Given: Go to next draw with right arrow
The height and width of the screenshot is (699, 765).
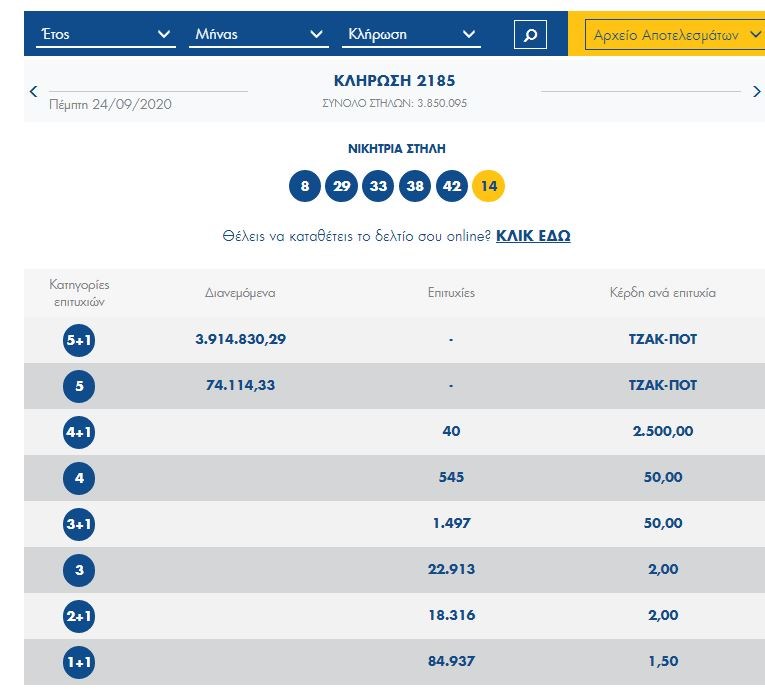Looking at the screenshot, I should (x=756, y=92).
